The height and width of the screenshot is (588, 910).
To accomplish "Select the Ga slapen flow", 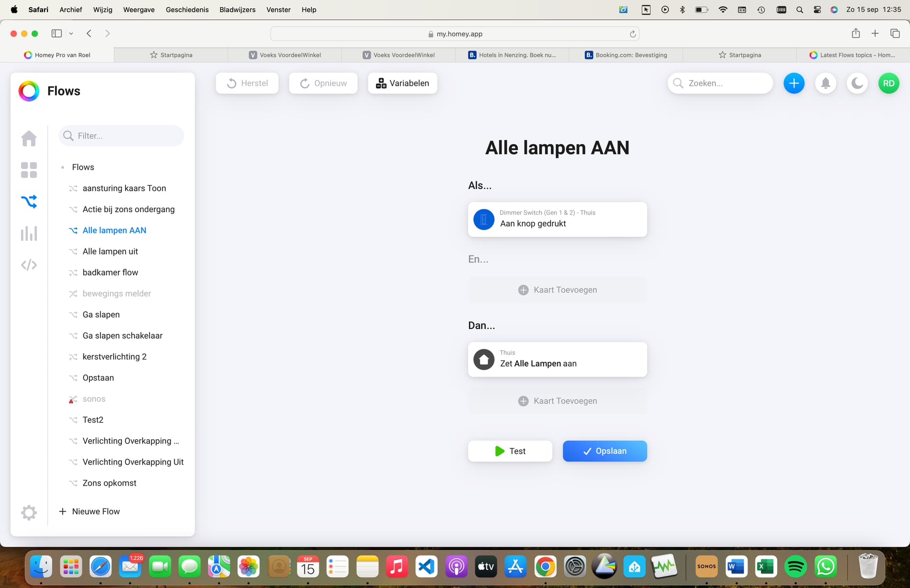I will coord(101,315).
